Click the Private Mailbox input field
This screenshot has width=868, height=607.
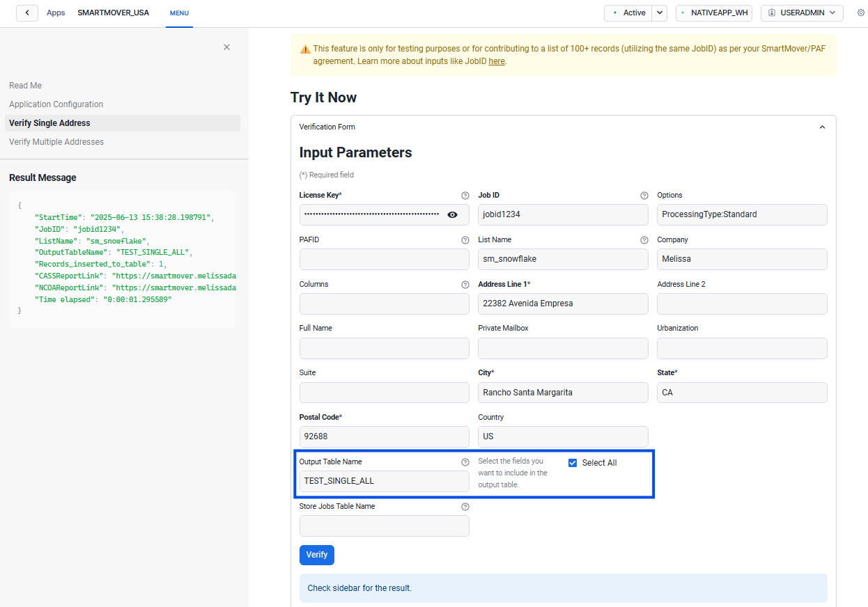click(563, 348)
